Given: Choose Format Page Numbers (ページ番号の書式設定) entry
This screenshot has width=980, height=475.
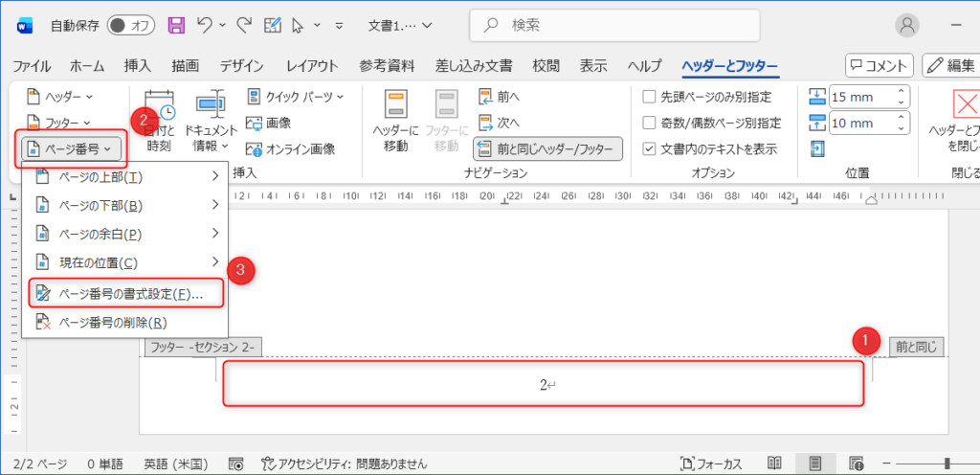Looking at the screenshot, I should [126, 294].
